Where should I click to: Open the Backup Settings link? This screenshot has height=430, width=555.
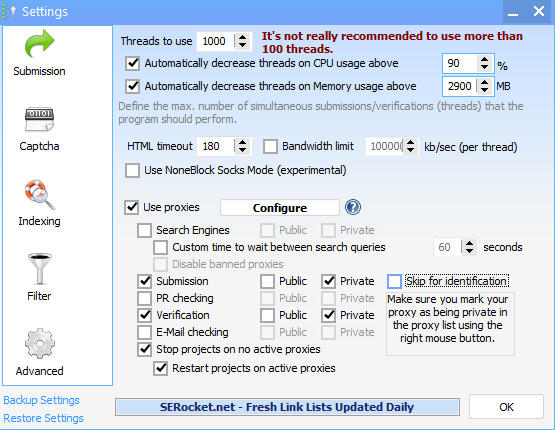click(42, 400)
